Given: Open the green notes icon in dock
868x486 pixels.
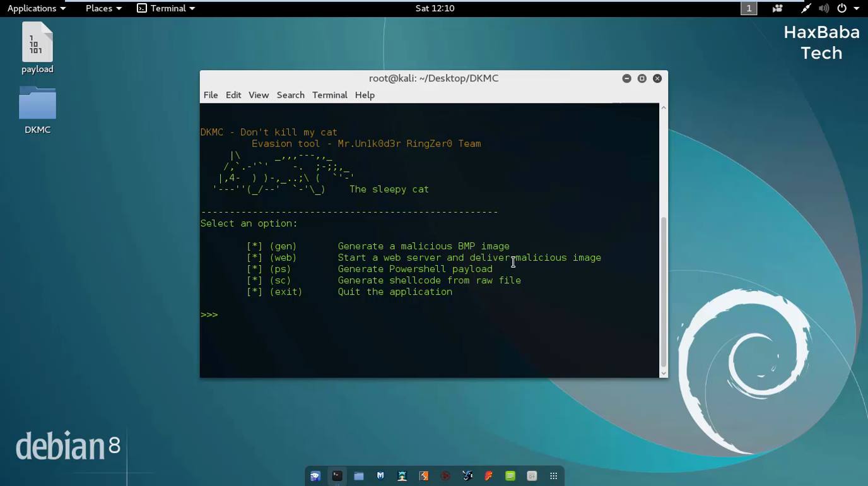Looking at the screenshot, I should pos(510,476).
